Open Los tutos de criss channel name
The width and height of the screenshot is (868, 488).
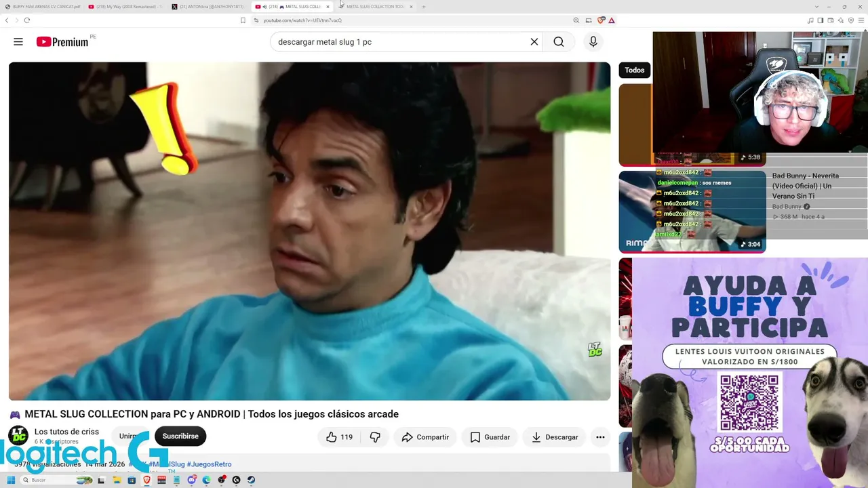click(66, 432)
